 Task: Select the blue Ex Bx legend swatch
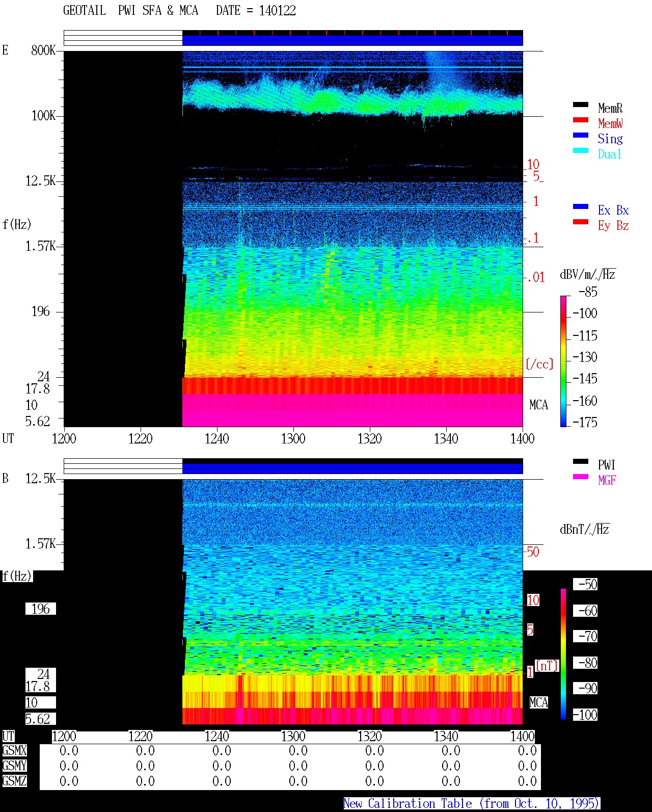[581, 206]
